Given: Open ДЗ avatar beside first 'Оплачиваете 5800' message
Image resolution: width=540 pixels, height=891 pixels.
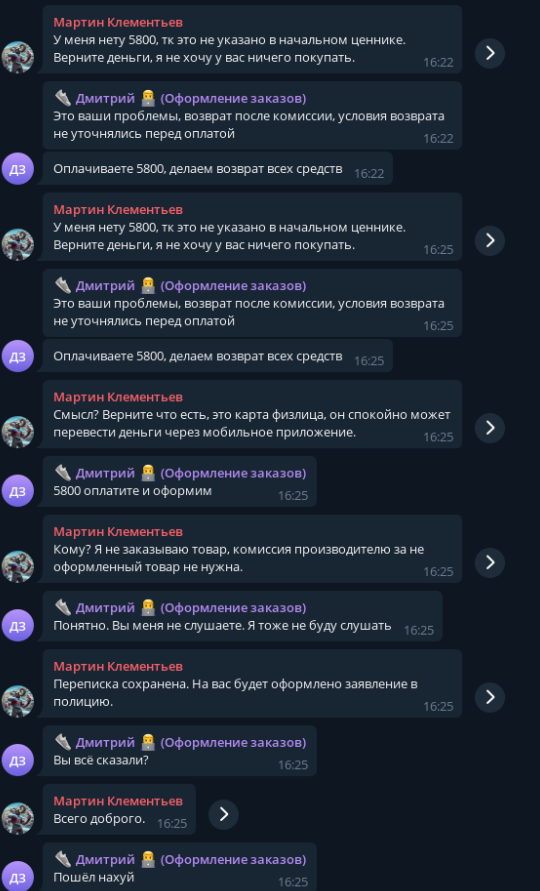Looking at the screenshot, I should pos(18,169).
